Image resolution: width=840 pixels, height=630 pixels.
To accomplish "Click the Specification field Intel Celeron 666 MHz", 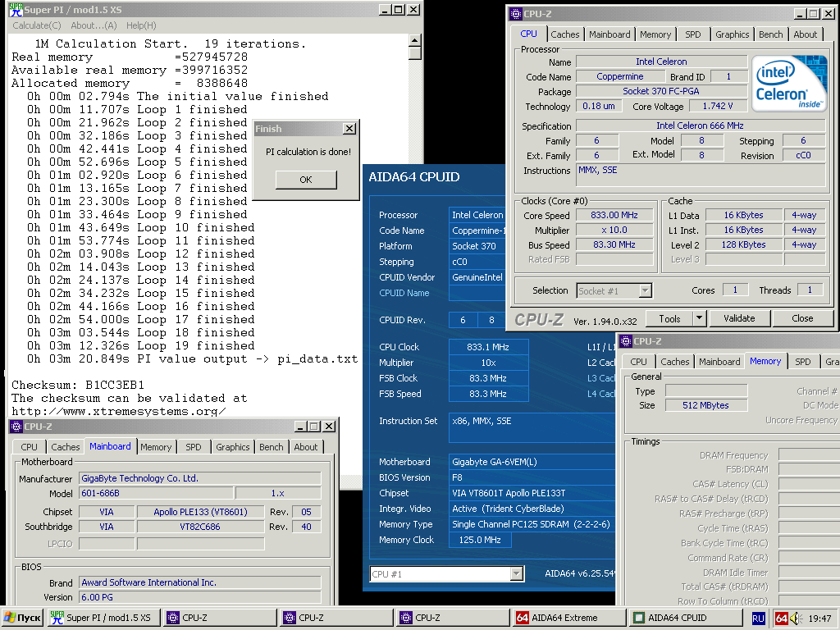I will click(701, 126).
